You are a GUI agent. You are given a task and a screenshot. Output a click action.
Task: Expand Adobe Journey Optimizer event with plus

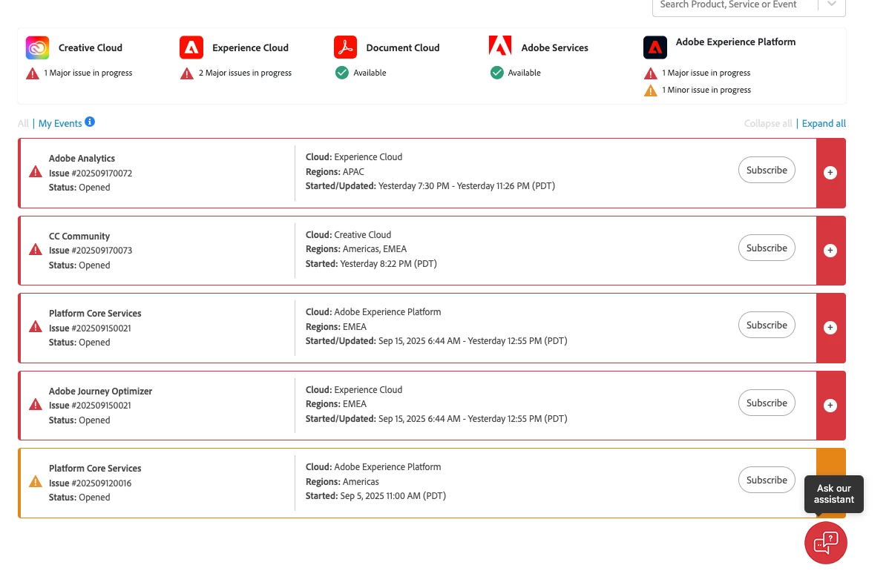coord(830,405)
